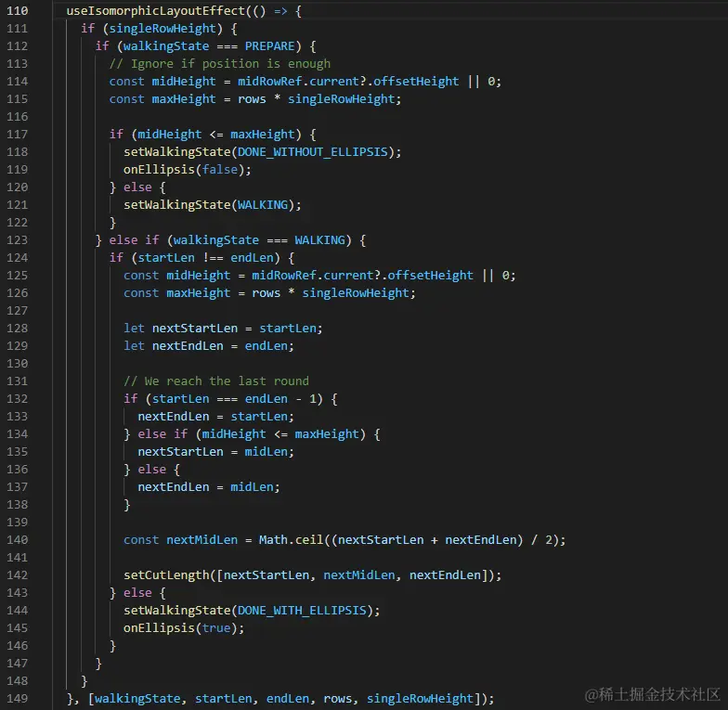Screen dimensions: 728x710
Task: Click "let nextStartLen" declaration
Action: click(x=180, y=329)
